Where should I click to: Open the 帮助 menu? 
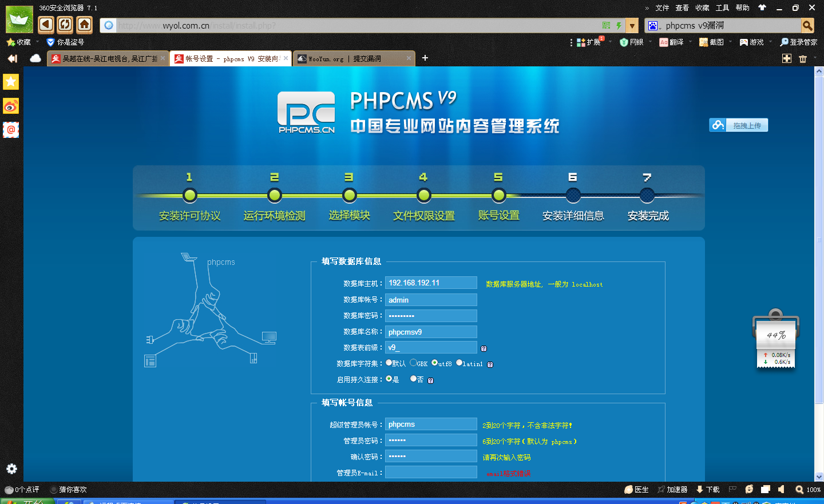(x=742, y=8)
